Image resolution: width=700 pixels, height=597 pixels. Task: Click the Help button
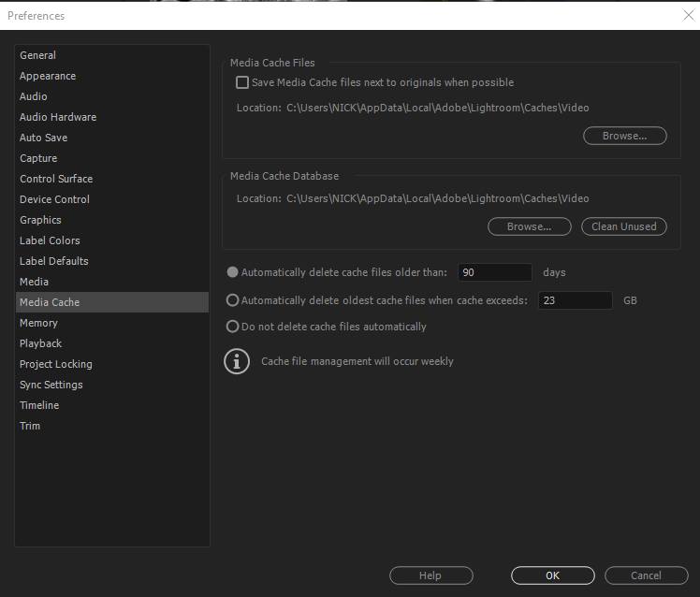(x=430, y=575)
